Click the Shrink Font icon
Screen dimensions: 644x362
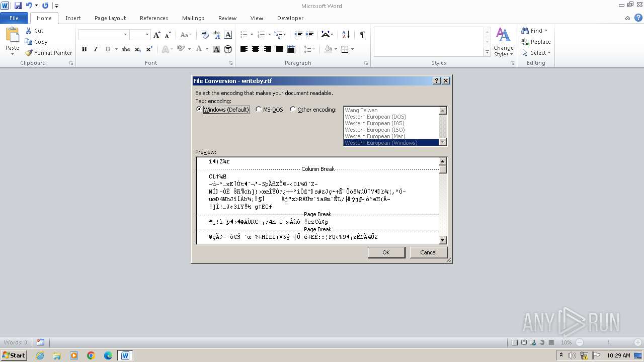[x=168, y=35]
